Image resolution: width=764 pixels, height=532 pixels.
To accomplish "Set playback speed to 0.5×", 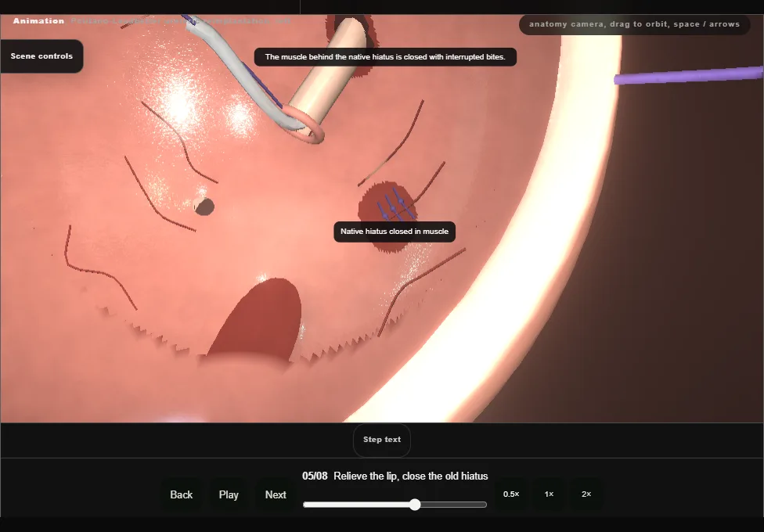I will [x=511, y=494].
